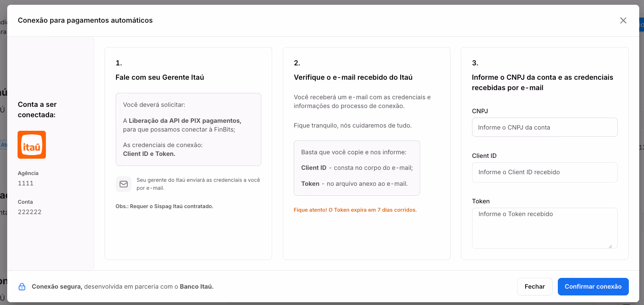The height and width of the screenshot is (305, 644).
Task: Click the Conta label above 222222
Action: tap(26, 202)
